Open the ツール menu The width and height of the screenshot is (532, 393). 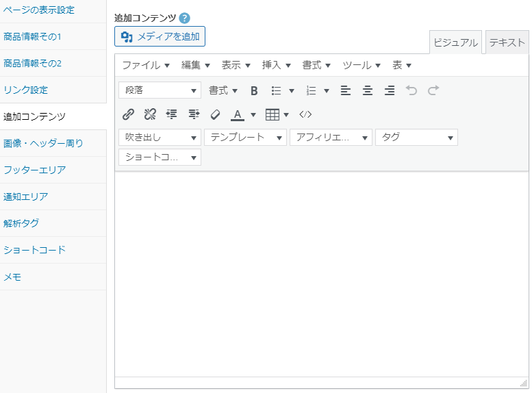362,65
